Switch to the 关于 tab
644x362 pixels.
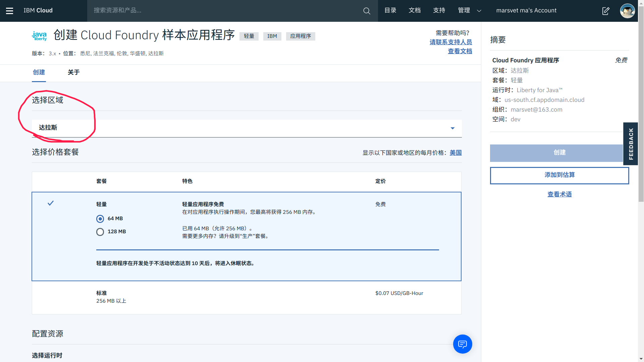pyautogui.click(x=73, y=72)
